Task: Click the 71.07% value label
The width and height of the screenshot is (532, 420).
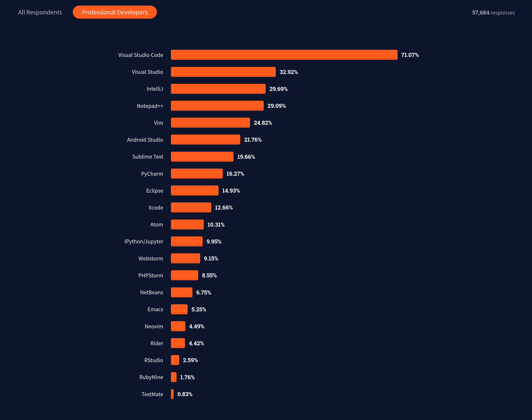Action: pyautogui.click(x=410, y=55)
